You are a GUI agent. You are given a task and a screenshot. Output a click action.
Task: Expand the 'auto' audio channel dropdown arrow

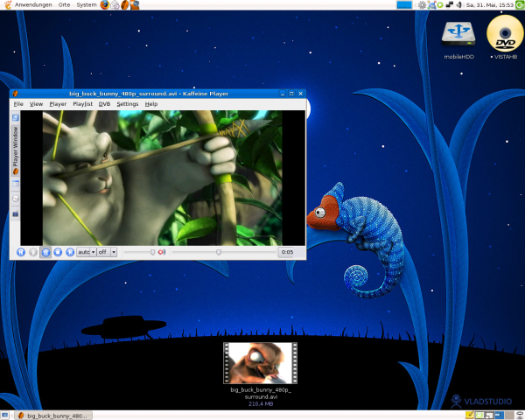[93, 252]
